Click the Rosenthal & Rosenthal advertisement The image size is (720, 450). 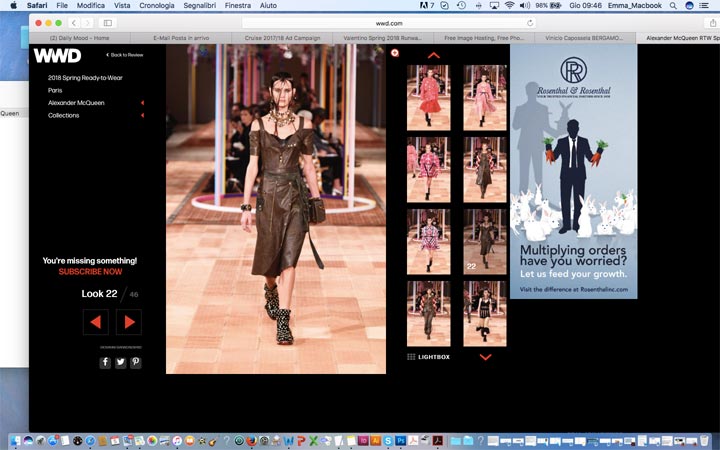[574, 171]
